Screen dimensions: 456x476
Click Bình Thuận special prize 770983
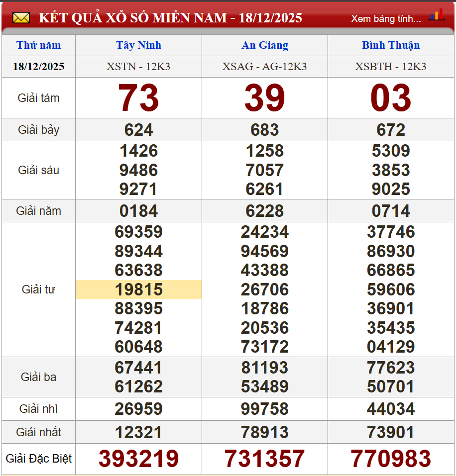391,459
